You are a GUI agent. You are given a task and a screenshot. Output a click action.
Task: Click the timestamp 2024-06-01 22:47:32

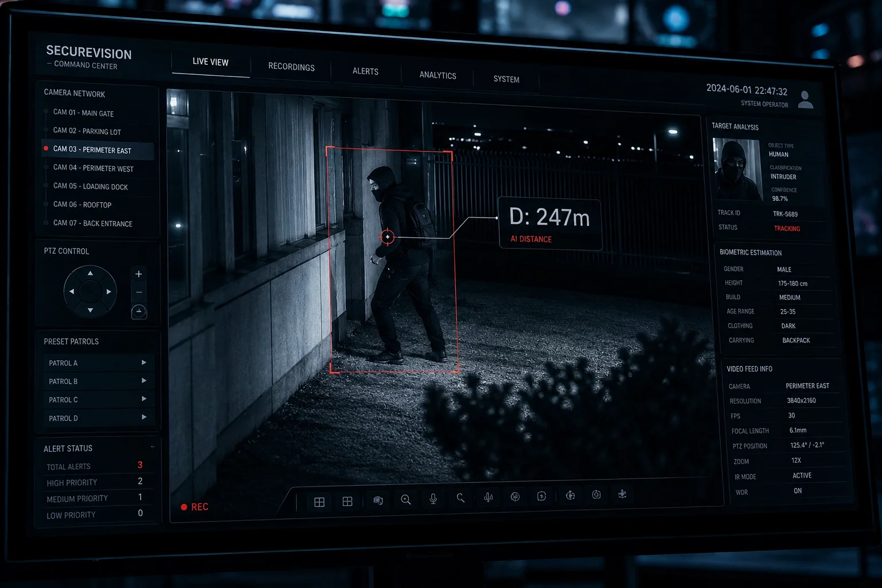[x=746, y=90]
